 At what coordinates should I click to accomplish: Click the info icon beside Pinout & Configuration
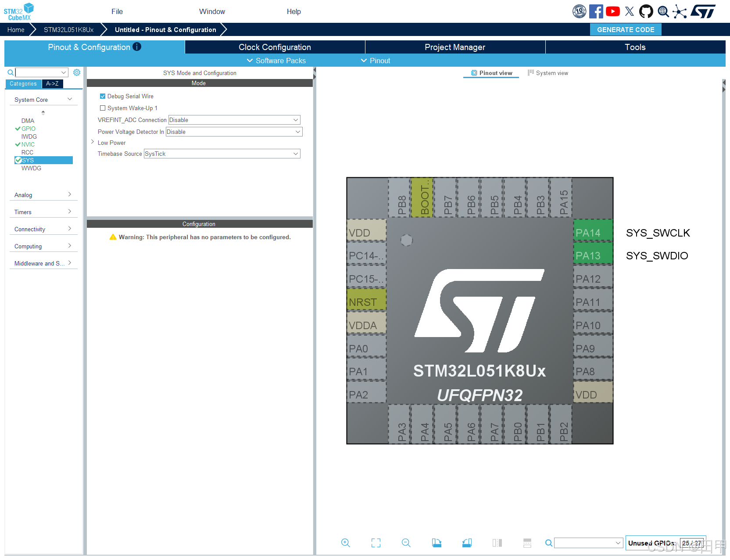click(x=137, y=47)
